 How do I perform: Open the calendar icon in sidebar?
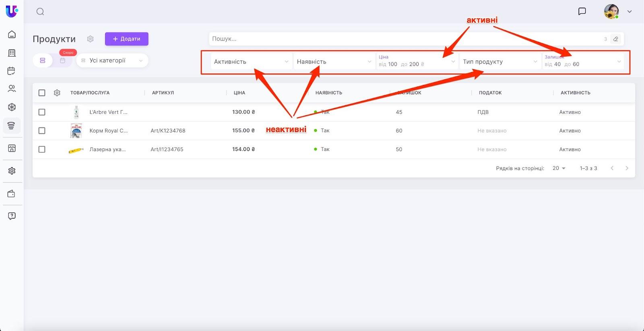click(x=12, y=71)
